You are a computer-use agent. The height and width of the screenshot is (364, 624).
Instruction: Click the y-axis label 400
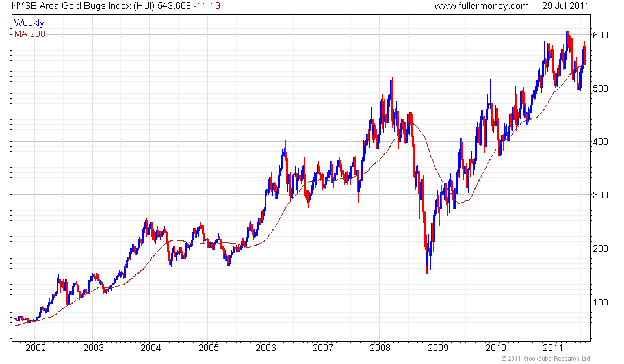click(601, 142)
